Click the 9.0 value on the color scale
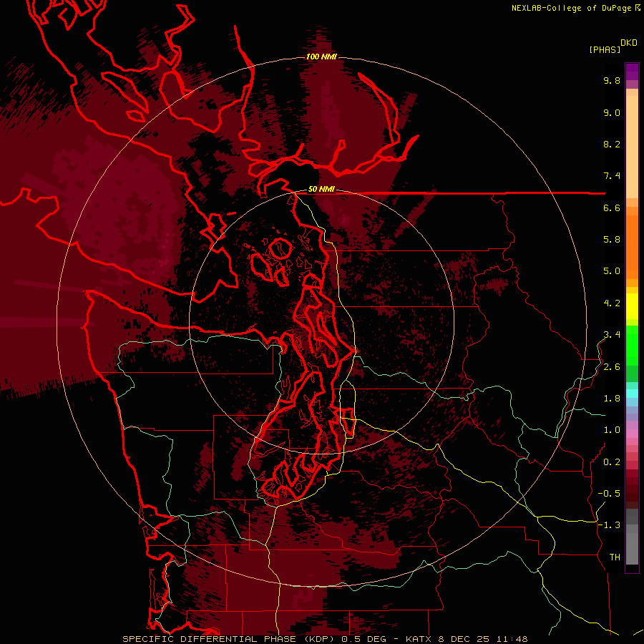The width and height of the screenshot is (644, 644). click(x=612, y=112)
